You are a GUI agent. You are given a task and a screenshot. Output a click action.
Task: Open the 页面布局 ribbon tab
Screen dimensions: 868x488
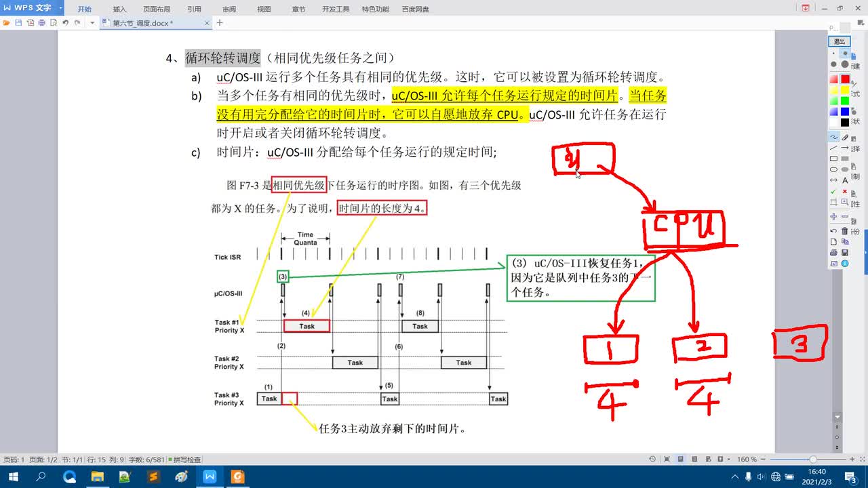point(157,9)
